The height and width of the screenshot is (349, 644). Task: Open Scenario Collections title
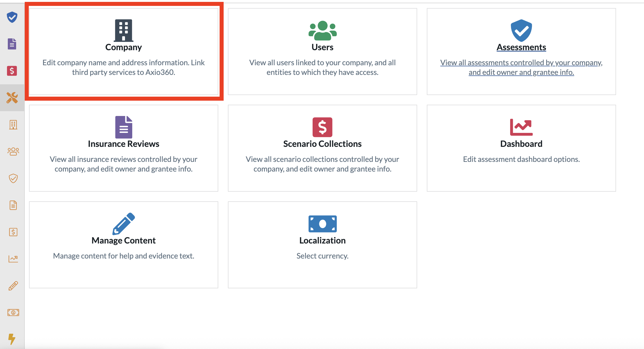point(323,144)
